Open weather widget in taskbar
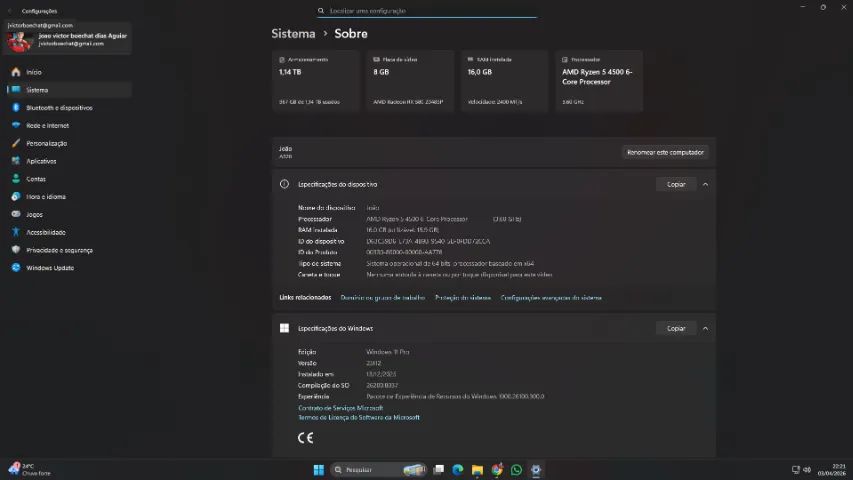853x480 pixels. click(30, 470)
